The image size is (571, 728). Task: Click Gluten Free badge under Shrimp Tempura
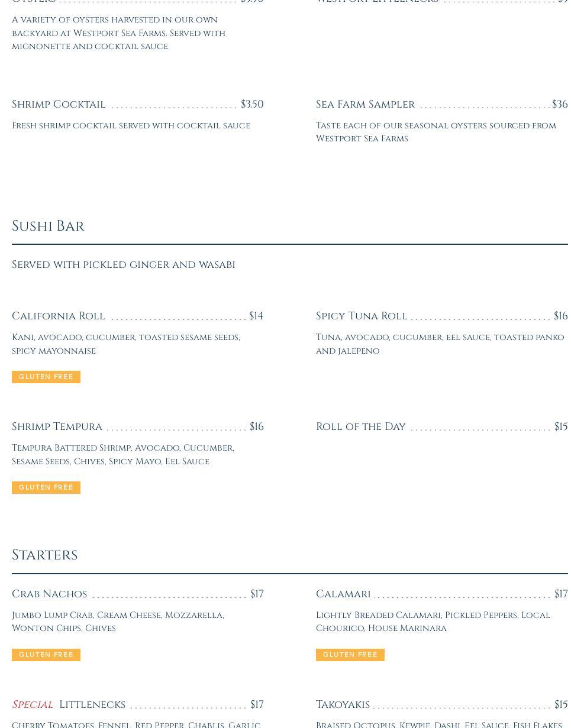coord(46,488)
